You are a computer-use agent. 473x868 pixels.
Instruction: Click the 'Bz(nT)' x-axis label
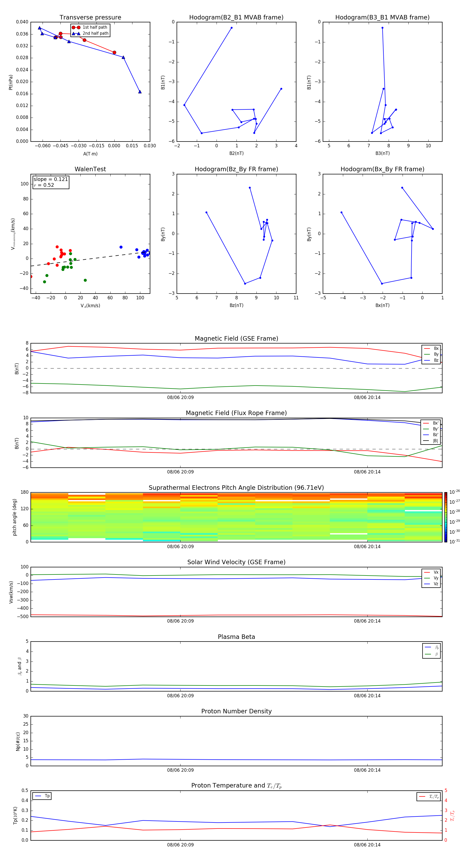[236, 305]
